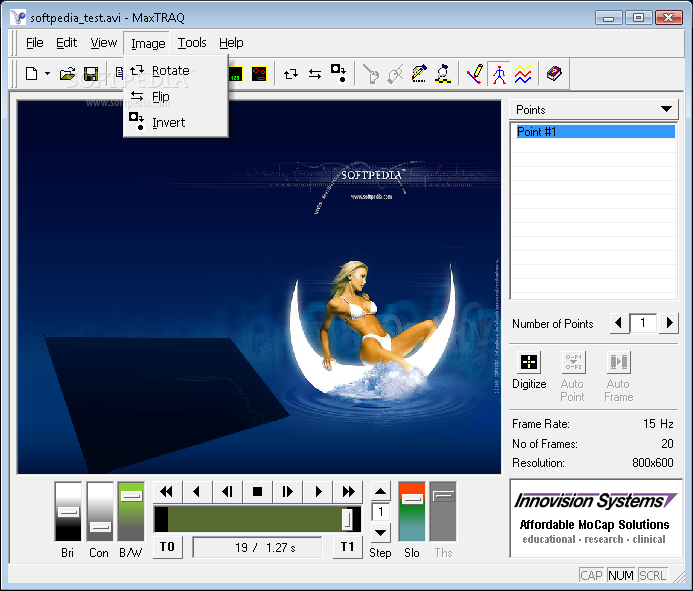Jump to first frame with rewind button

tap(167, 492)
